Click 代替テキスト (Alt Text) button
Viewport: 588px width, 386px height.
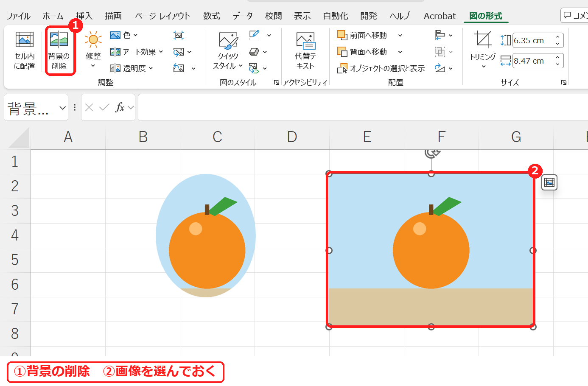click(x=305, y=50)
